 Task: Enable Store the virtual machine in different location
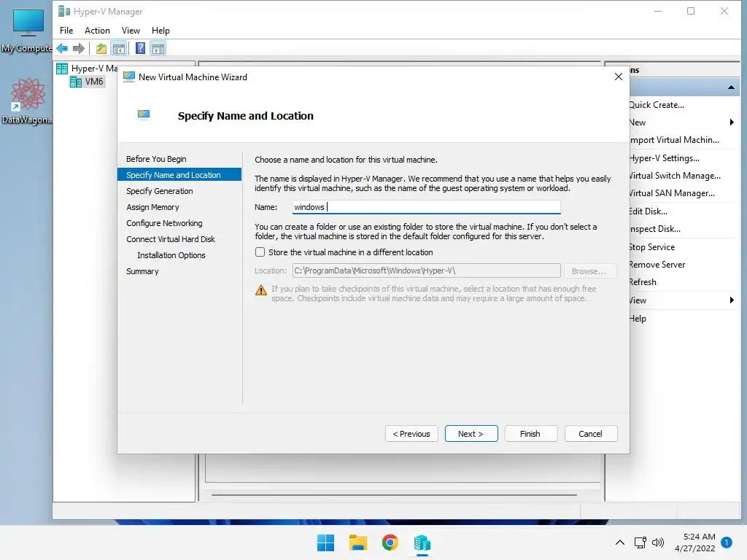[260, 252]
